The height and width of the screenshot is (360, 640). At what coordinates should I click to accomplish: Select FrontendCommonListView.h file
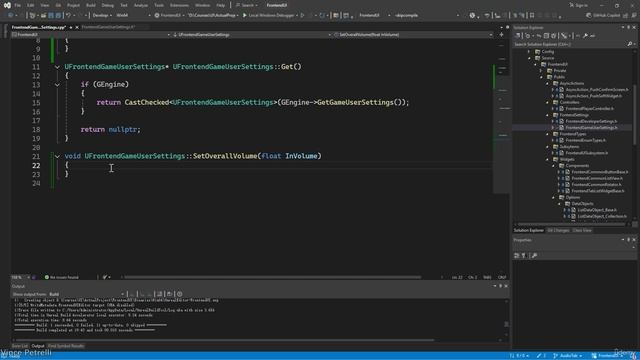(x=597, y=178)
